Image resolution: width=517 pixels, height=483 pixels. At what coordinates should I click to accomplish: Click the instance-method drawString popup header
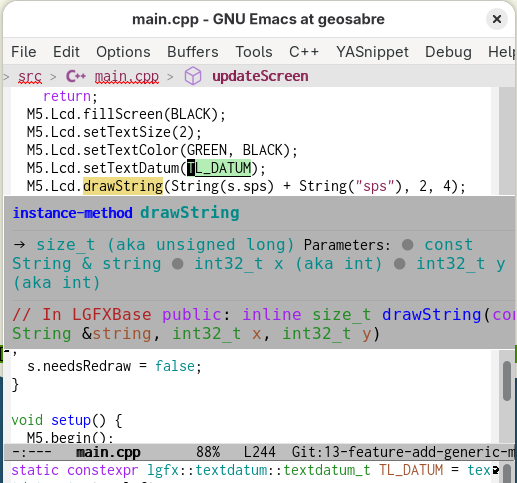(126, 213)
